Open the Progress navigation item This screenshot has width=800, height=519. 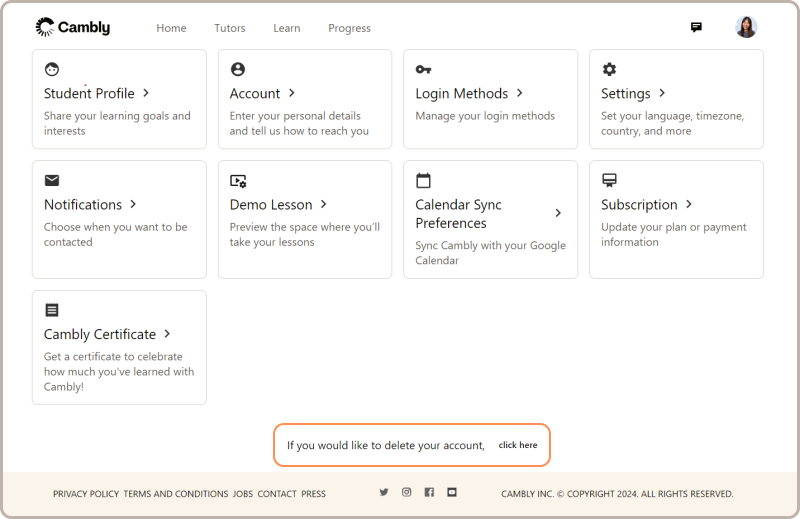pyautogui.click(x=349, y=28)
